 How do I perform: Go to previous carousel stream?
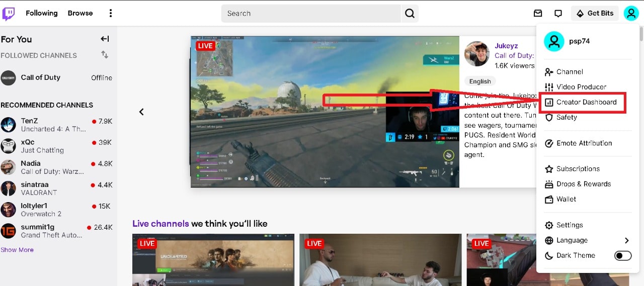point(141,112)
